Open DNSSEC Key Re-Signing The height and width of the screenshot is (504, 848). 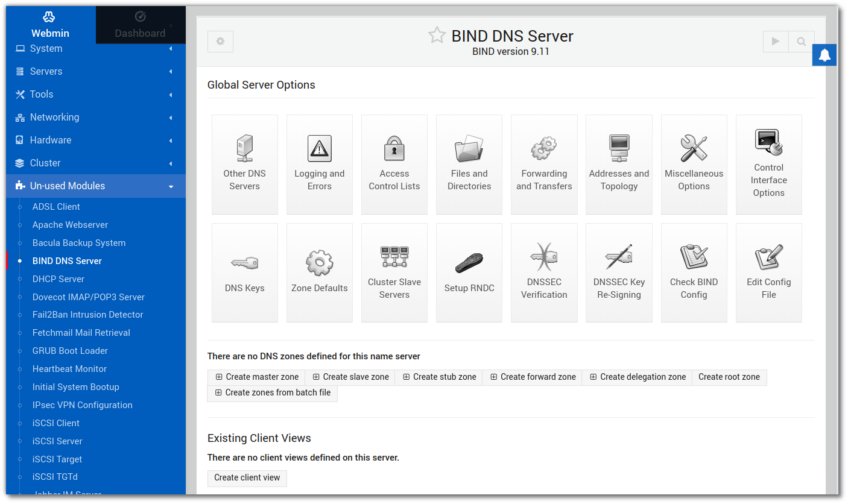pos(619,272)
